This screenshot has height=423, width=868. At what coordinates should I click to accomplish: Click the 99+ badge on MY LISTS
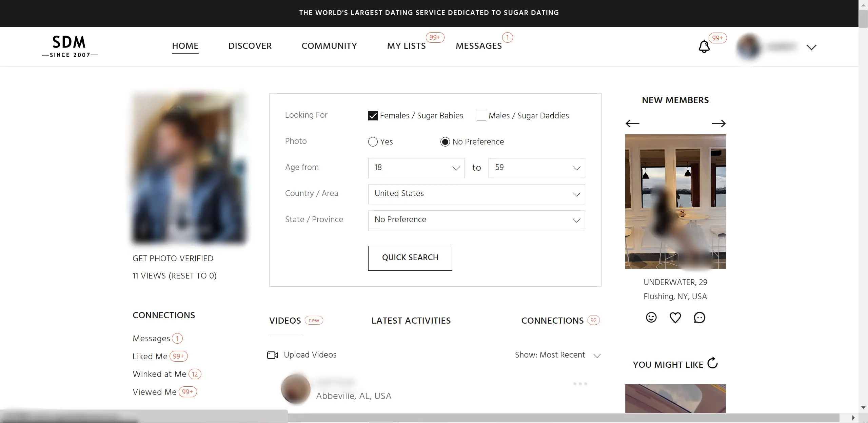tap(435, 37)
